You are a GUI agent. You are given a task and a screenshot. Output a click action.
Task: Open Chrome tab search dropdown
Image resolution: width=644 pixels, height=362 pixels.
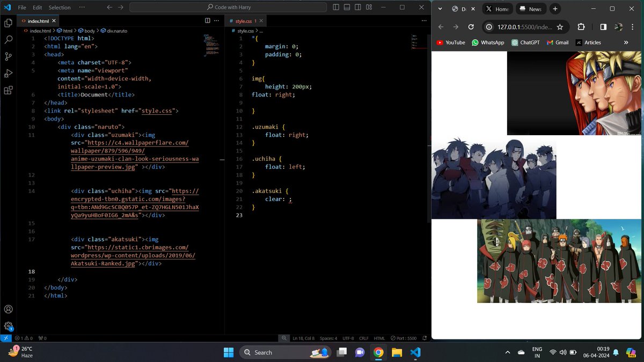(x=440, y=9)
